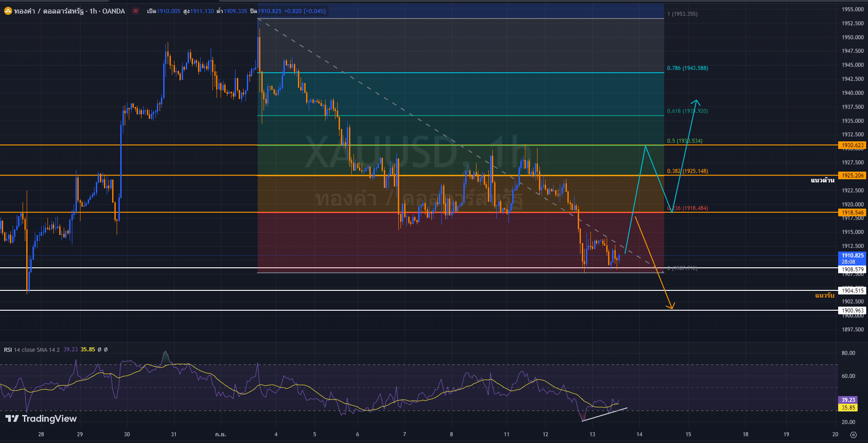Click the white 1904.515 horizontal line label
The image size is (868, 443).
pyautogui.click(x=852, y=290)
